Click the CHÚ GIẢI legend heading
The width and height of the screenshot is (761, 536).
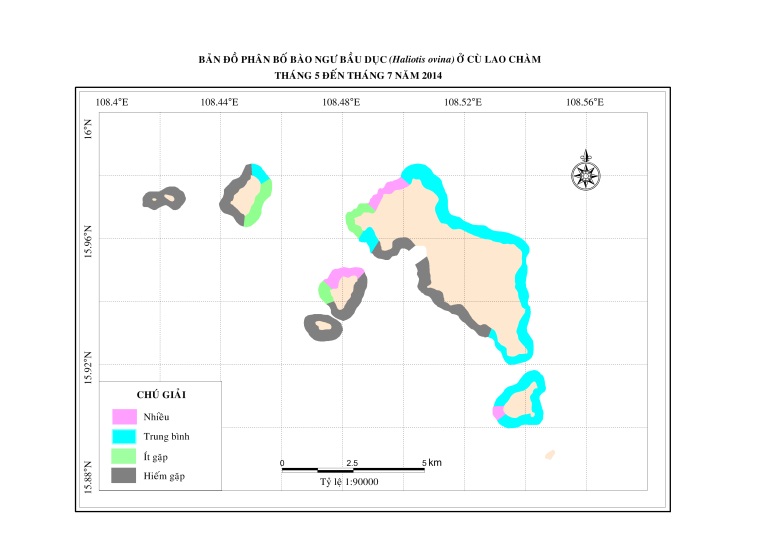pos(161,395)
